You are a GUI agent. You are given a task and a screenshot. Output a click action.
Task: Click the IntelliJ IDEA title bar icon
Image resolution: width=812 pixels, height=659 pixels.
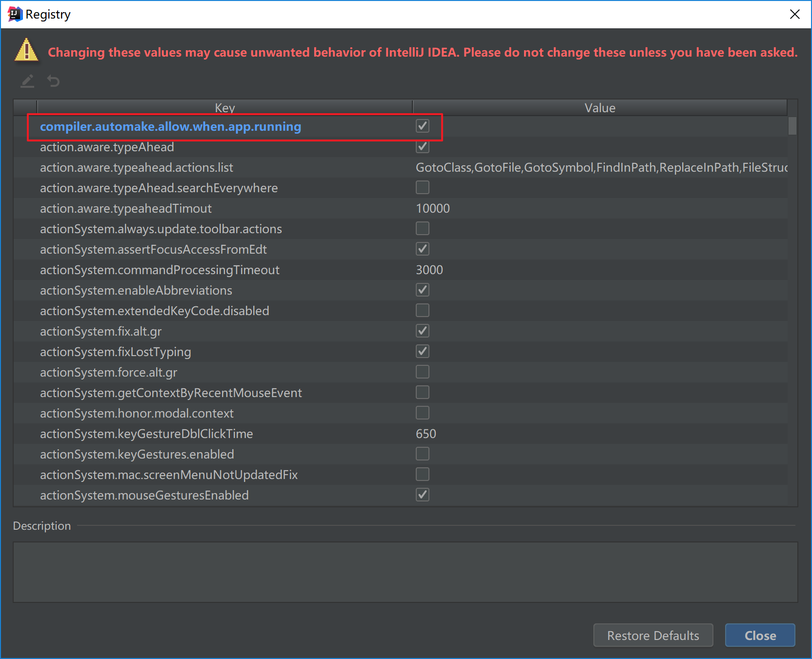[15, 14]
